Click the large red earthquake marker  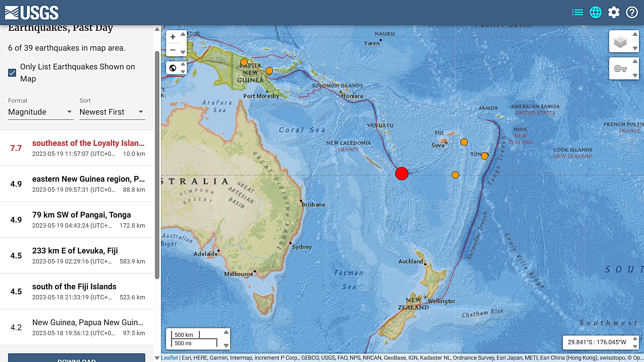(x=401, y=174)
